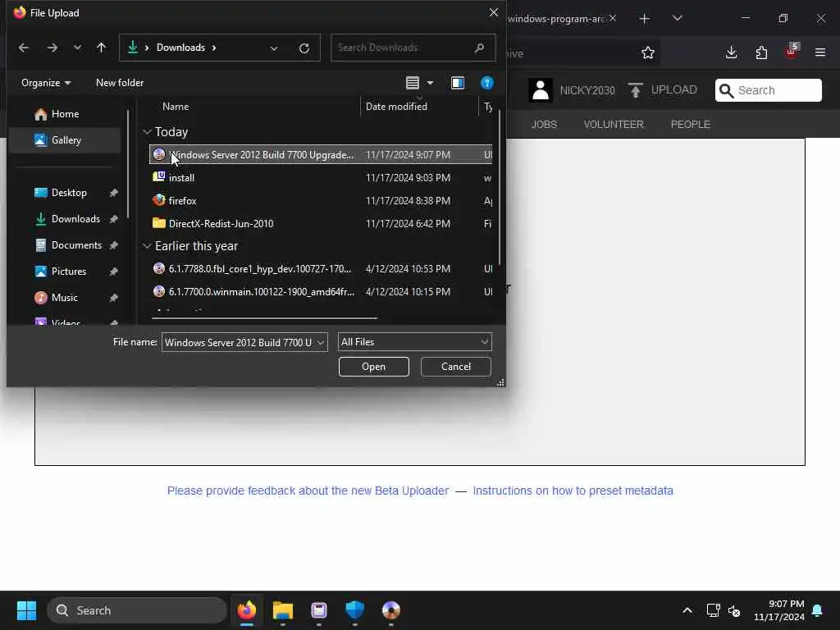The image size is (840, 630).
Task: Open Documents quick access folder
Action: 76,245
